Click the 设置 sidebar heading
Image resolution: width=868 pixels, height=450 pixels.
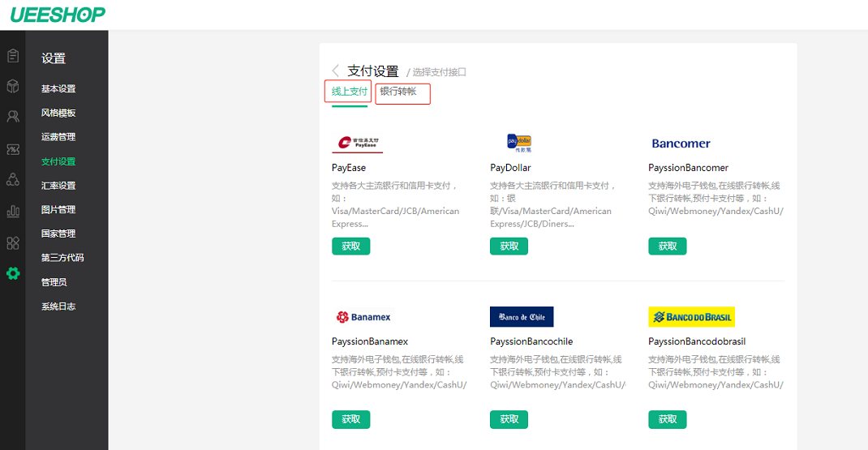click(54, 58)
